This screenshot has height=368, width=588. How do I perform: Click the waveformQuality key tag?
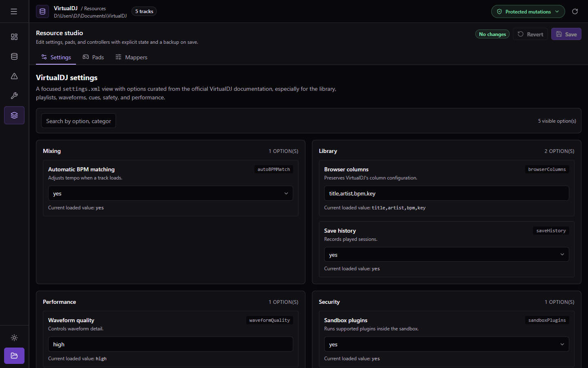269,320
